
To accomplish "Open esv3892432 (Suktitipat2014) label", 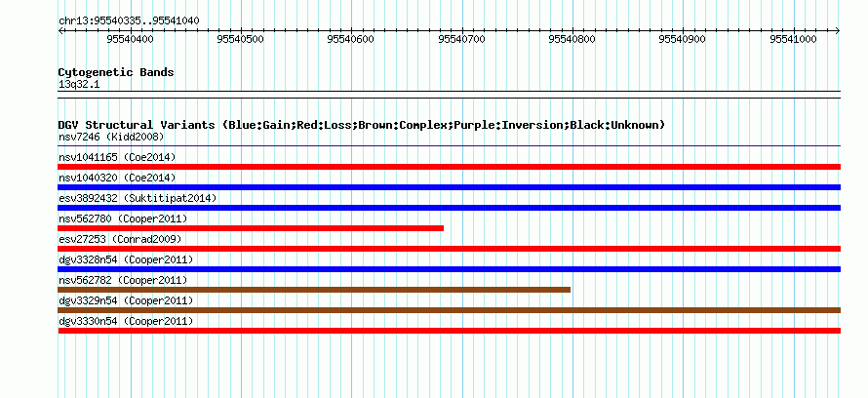I will [x=138, y=198].
